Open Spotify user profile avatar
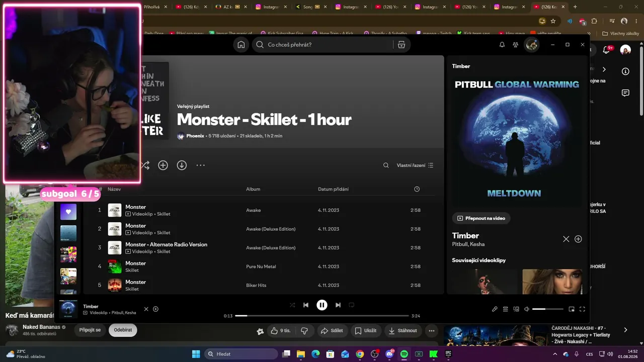 click(532, 45)
